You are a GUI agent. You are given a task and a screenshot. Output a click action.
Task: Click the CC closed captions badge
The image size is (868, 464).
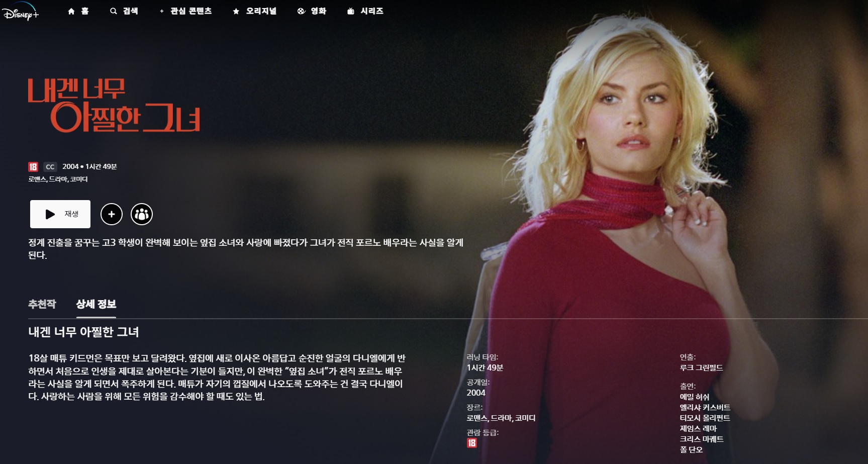[x=50, y=167]
